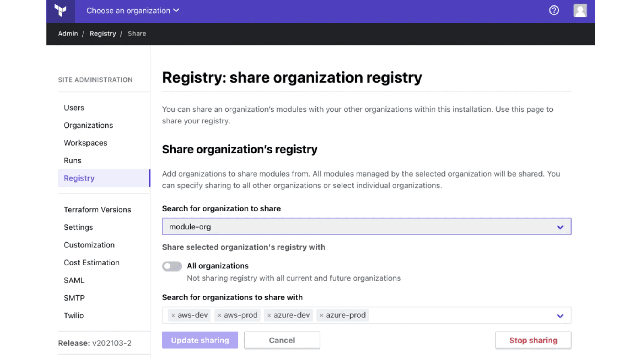
Task: Click the Terraform logo icon
Action: click(60, 11)
